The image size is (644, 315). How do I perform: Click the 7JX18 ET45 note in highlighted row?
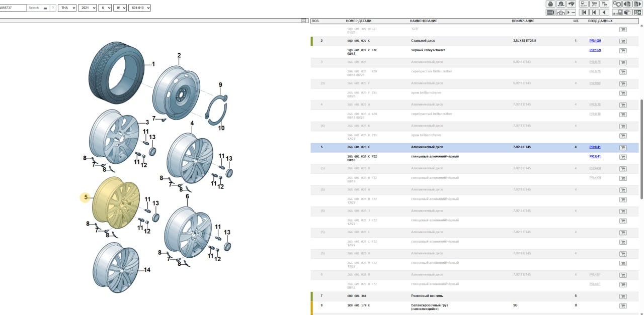pyautogui.click(x=522, y=147)
